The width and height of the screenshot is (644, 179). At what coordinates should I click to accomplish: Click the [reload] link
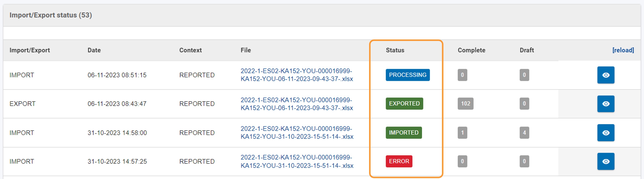pyautogui.click(x=623, y=50)
